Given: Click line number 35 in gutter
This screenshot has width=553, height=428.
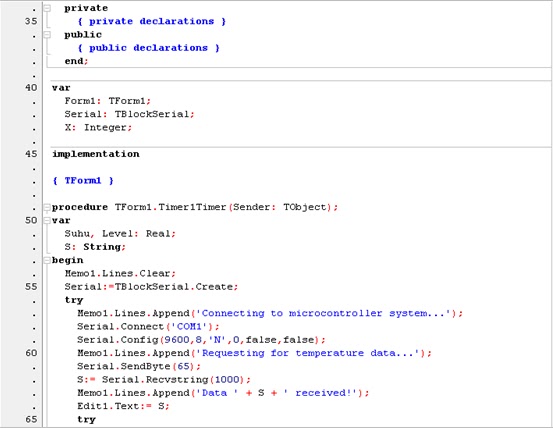Looking at the screenshot, I should [x=31, y=22].
